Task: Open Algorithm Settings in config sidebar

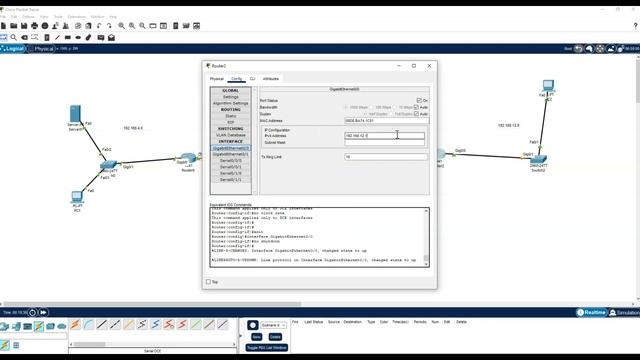Action: [231, 103]
